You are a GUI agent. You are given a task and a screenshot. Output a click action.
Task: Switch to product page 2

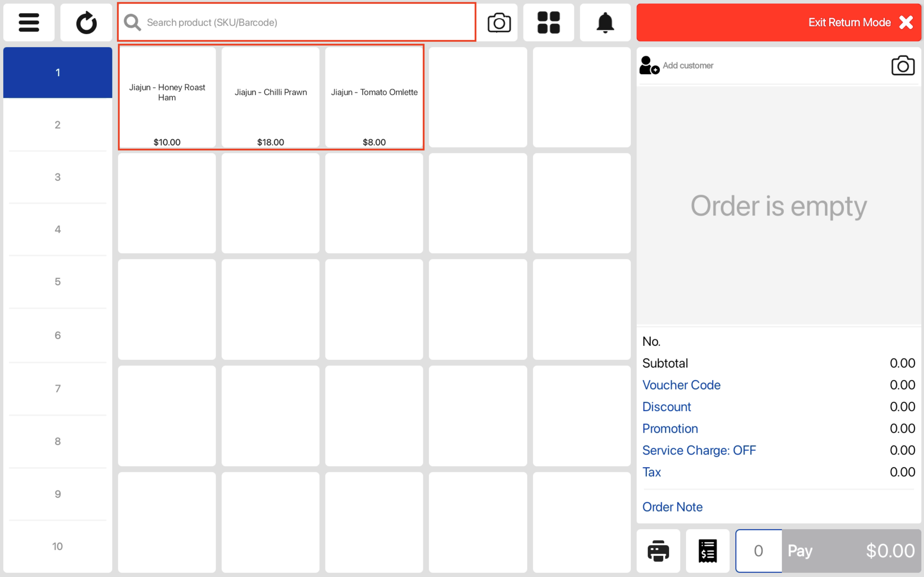pos(58,125)
